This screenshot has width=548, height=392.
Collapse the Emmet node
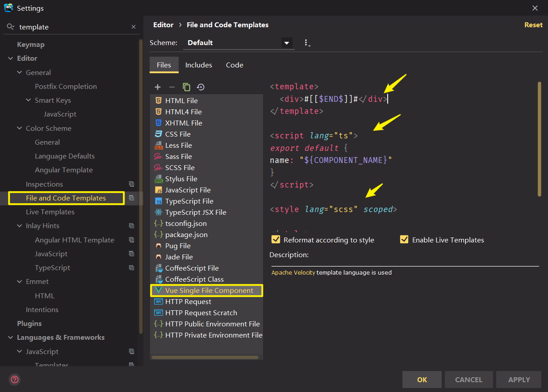coord(20,282)
